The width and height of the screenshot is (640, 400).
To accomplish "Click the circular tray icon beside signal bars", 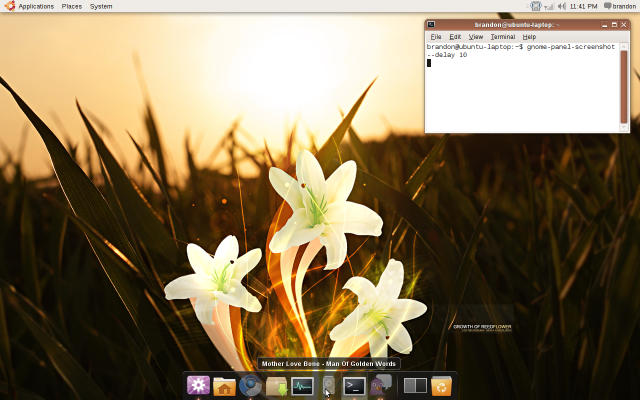I will pyautogui.click(x=536, y=6).
